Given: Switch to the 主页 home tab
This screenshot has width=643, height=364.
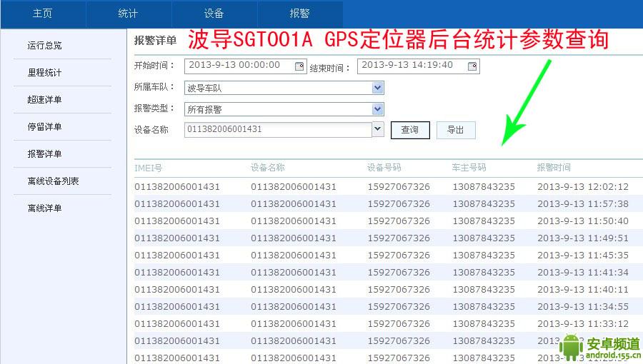Looking at the screenshot, I should (43, 14).
